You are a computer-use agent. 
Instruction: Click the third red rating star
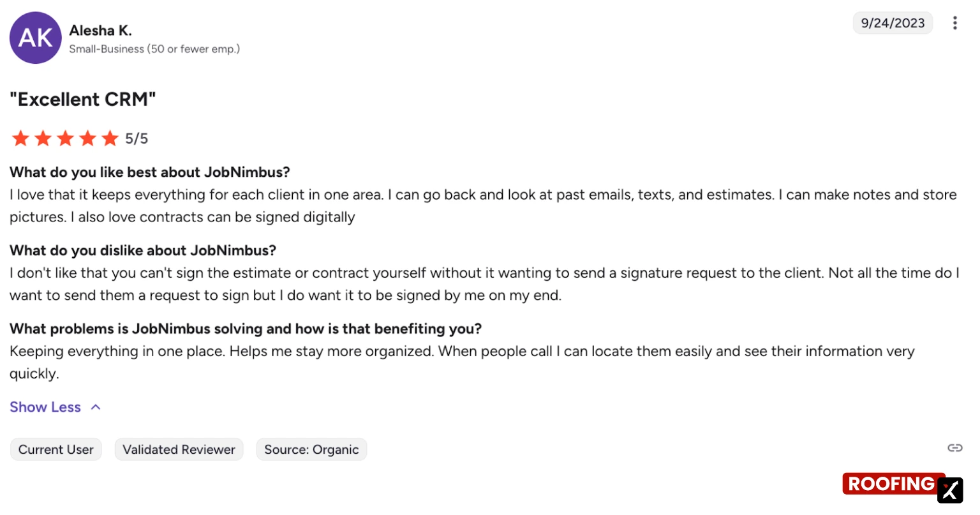click(65, 138)
